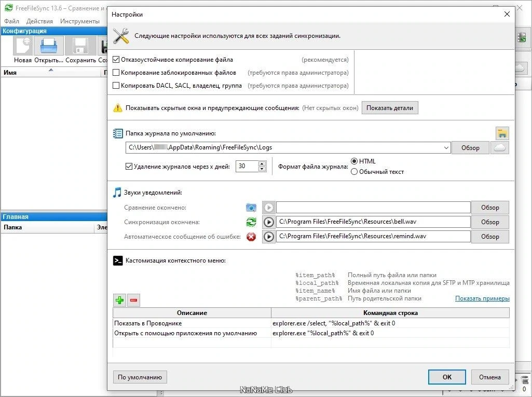Close the Настройки dialog
Screen dimensions: 532x397
(x=507, y=14)
